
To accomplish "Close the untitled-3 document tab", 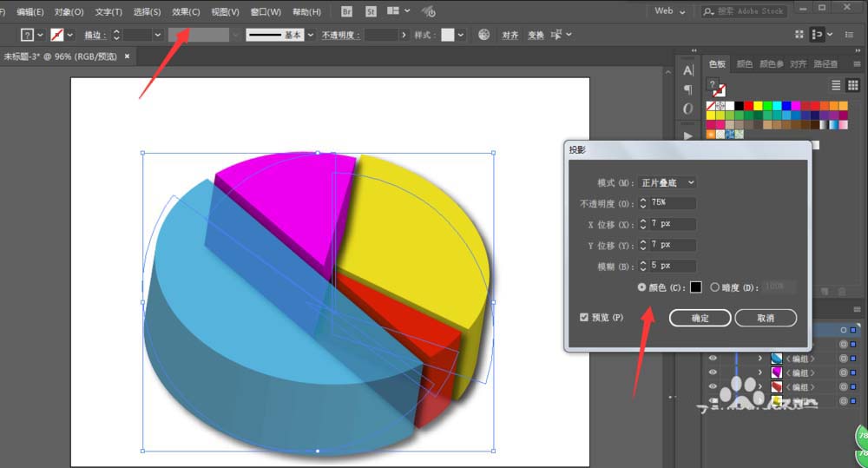I will pyautogui.click(x=127, y=56).
